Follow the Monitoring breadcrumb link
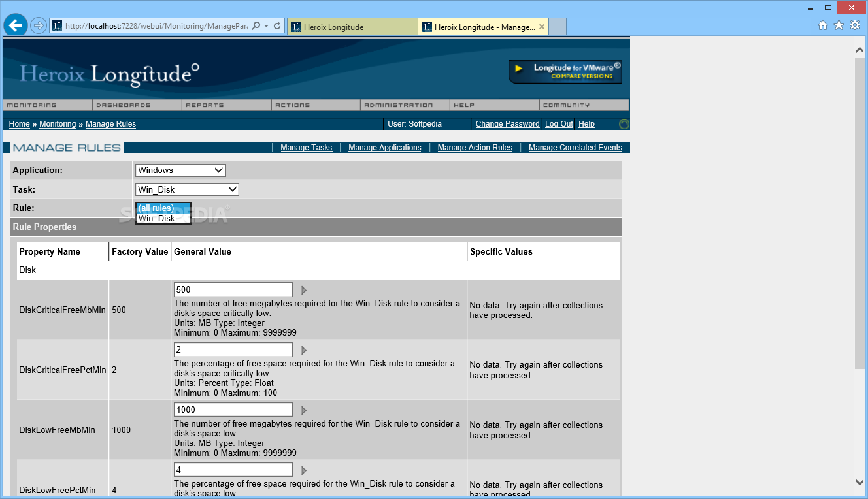The height and width of the screenshot is (499, 868). (58, 124)
